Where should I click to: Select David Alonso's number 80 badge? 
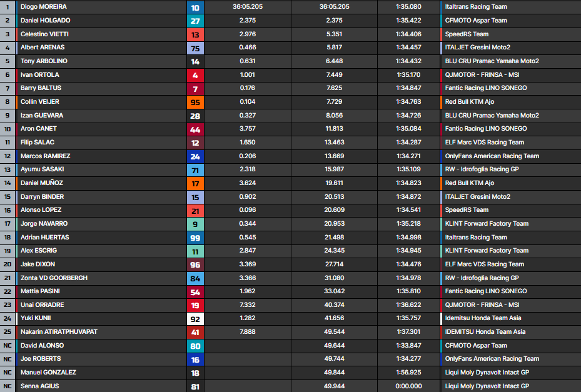click(x=195, y=346)
